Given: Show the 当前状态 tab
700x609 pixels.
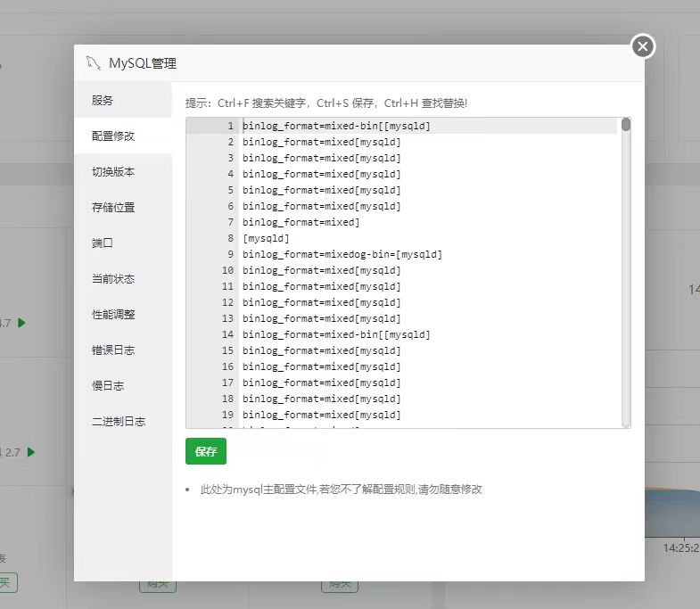Looking at the screenshot, I should (123, 278).
